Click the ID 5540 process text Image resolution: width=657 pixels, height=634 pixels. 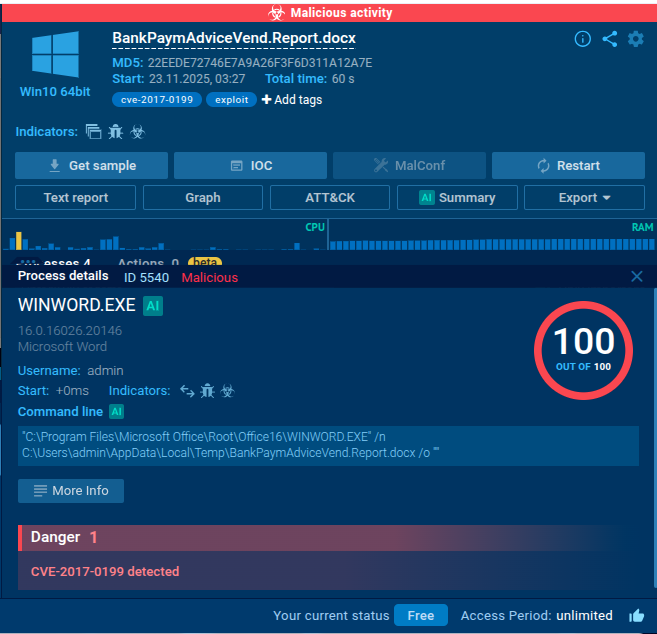tap(146, 277)
